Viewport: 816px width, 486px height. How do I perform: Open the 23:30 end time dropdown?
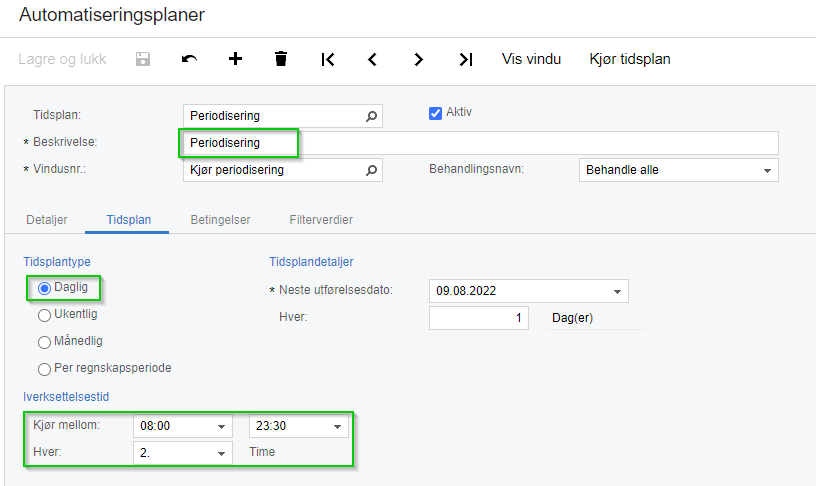337,427
